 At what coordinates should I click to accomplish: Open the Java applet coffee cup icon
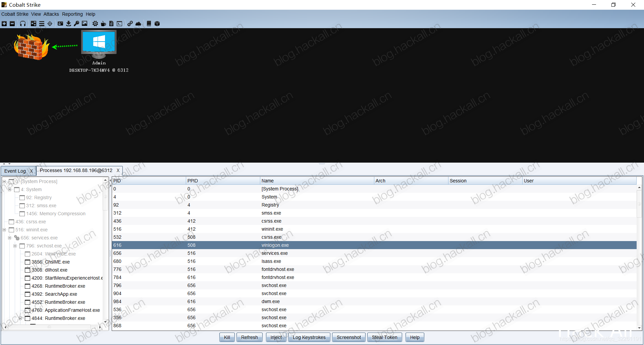(x=103, y=23)
